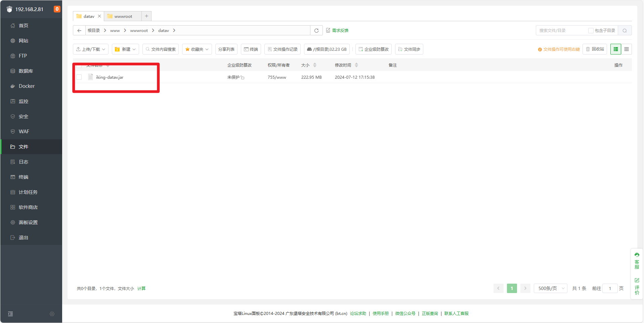Click the 未保护 lock icon

(243, 77)
